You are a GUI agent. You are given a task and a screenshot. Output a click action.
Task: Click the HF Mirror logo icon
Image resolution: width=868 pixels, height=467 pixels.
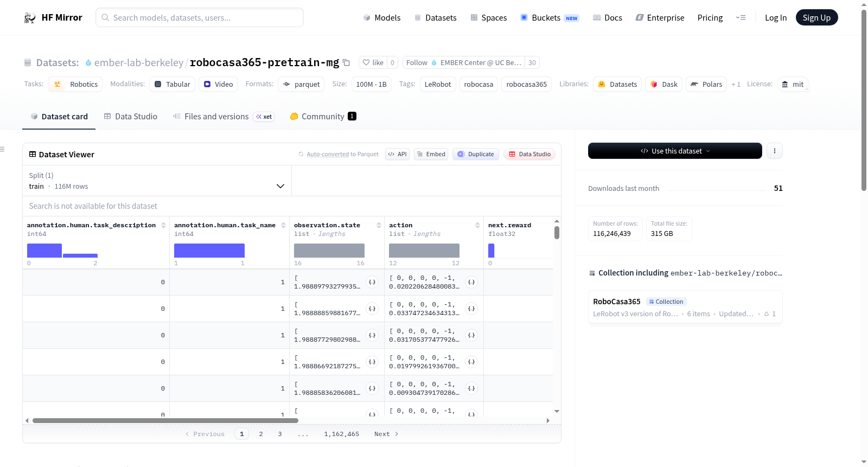[30, 18]
